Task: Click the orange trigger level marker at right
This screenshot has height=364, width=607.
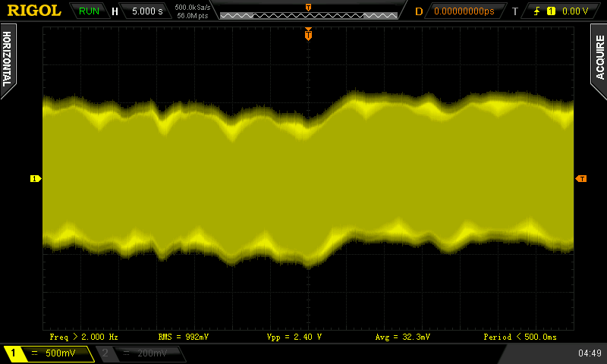Action: pyautogui.click(x=581, y=178)
